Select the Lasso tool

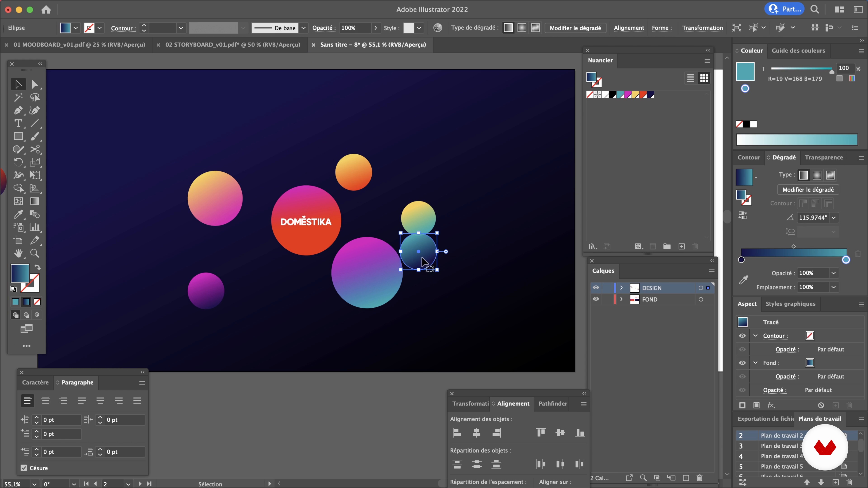point(35,97)
